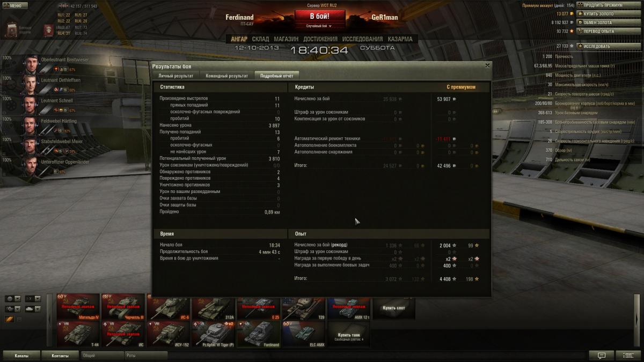The width and height of the screenshot is (644, 362).
Task: Open the МАГАЗИН menu section
Action: point(286,39)
